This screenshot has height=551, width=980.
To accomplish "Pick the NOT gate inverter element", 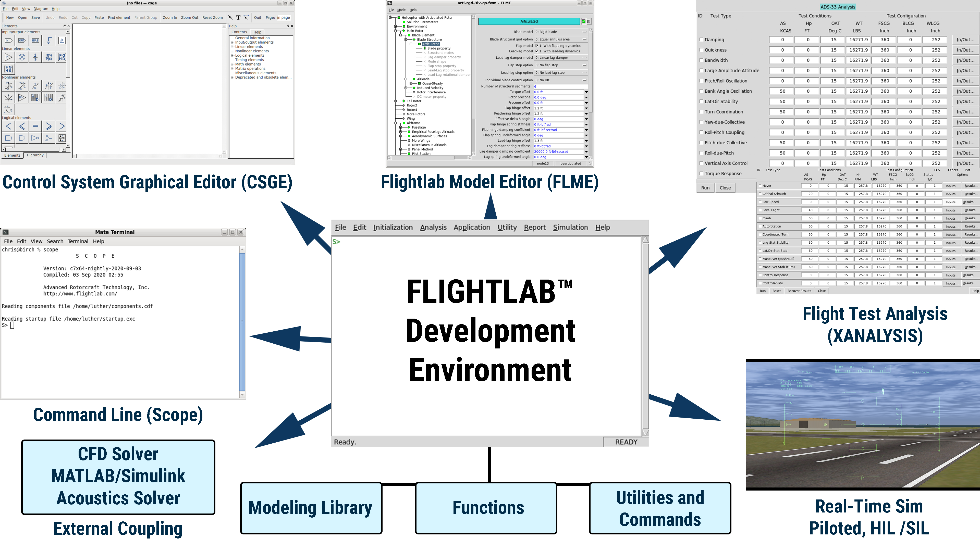I will tap(35, 138).
